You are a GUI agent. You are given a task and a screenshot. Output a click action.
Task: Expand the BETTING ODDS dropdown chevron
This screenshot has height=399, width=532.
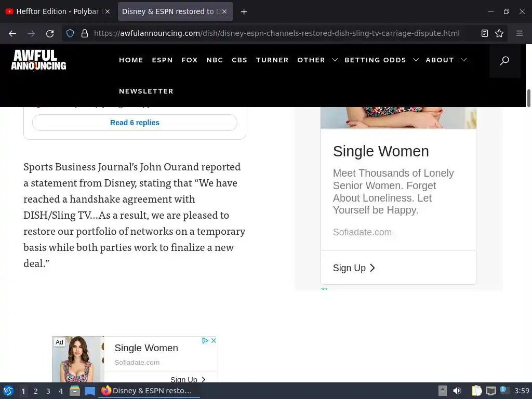click(x=416, y=60)
